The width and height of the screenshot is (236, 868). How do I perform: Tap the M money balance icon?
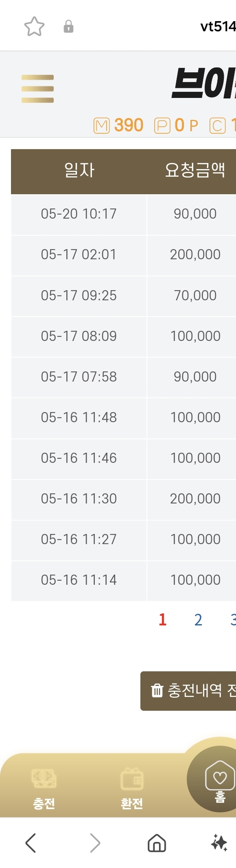(x=102, y=126)
